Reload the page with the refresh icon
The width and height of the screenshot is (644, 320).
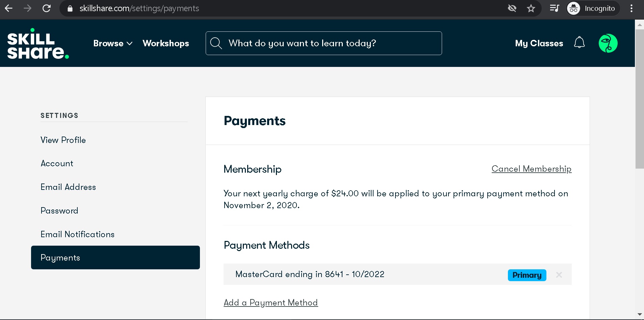(x=47, y=8)
